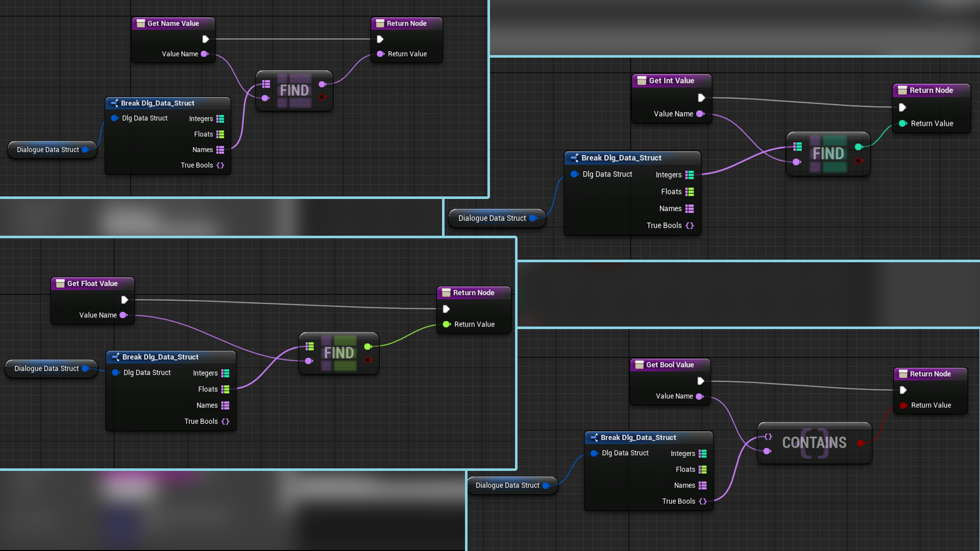
Task: Click Value Name pin on Get Bool Value
Action: [x=699, y=396]
